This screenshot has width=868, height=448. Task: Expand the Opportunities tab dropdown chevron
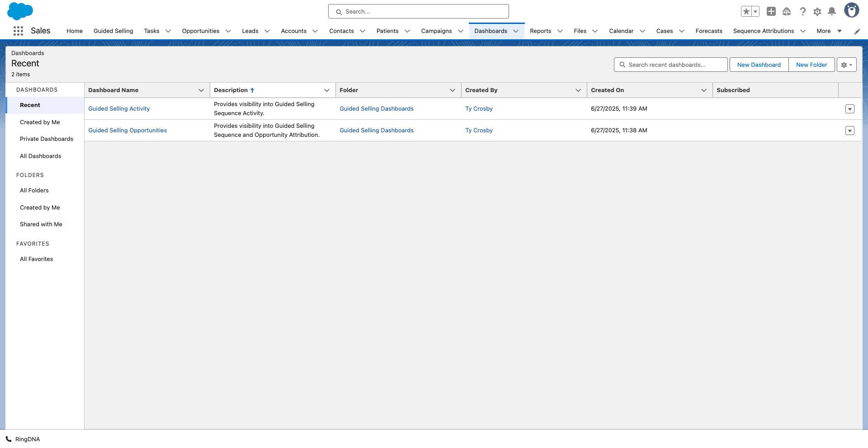click(x=228, y=31)
